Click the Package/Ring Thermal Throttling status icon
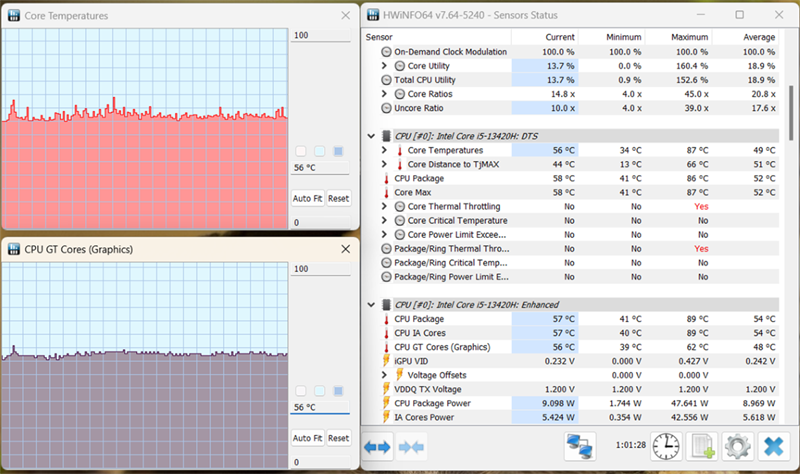This screenshot has width=800, height=474. (386, 248)
